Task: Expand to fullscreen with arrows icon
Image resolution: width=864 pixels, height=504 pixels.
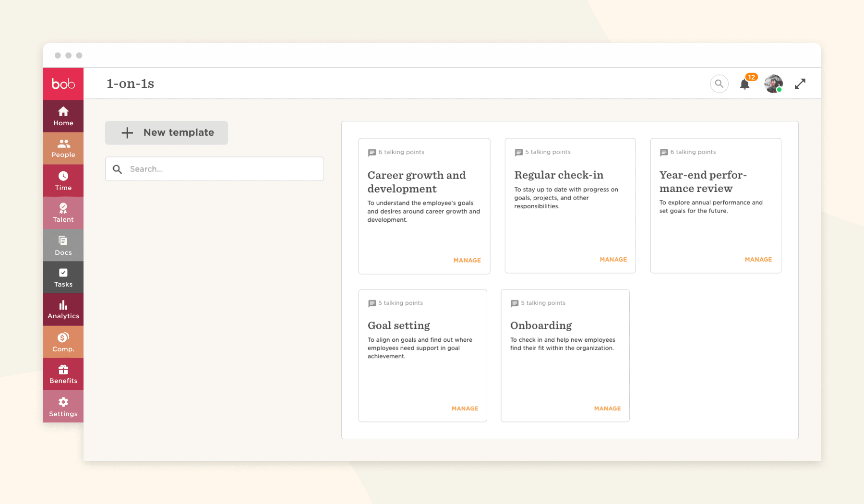Action: [800, 84]
